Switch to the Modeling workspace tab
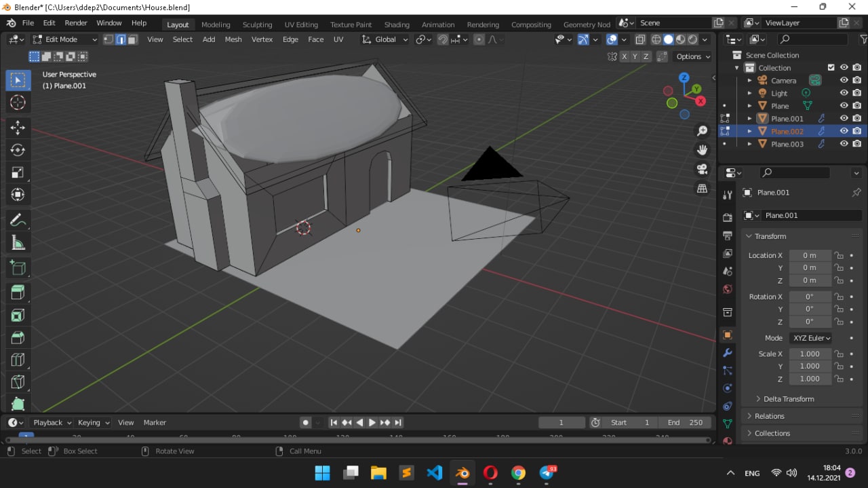 [x=216, y=24]
